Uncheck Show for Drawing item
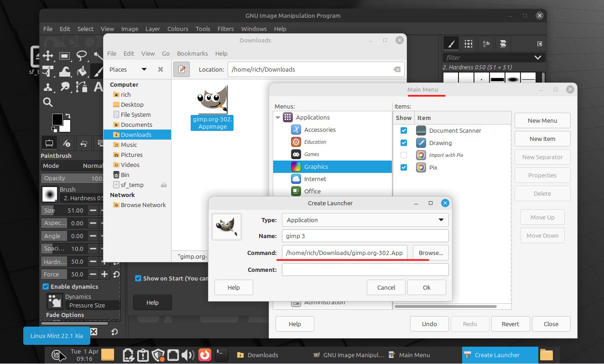Screen dimensions: 604x364 404,143
